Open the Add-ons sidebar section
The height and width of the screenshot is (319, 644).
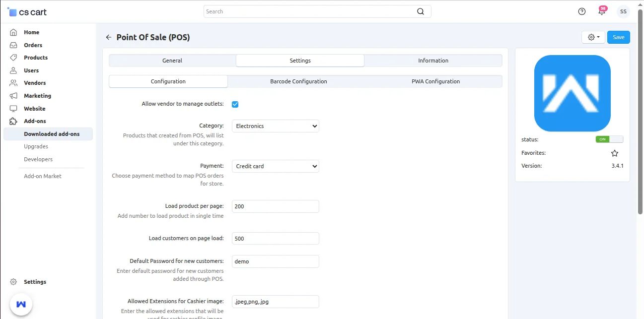coord(34,121)
